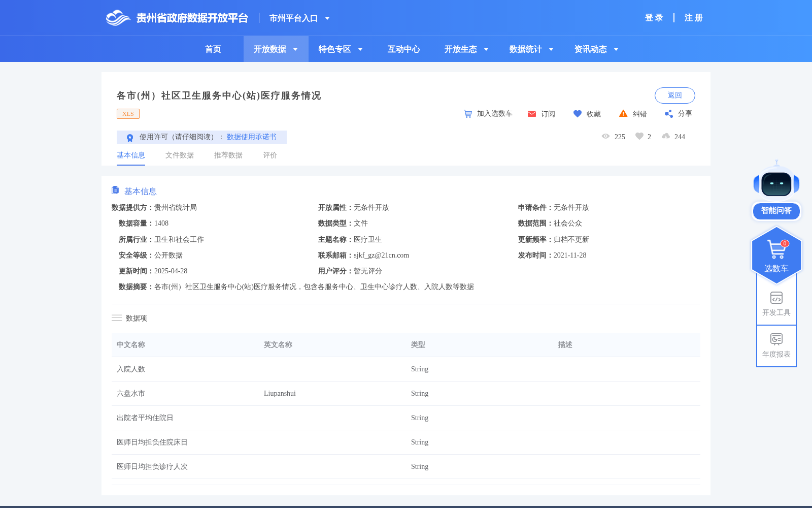
Task: Click the XLS format tag
Action: (128, 114)
